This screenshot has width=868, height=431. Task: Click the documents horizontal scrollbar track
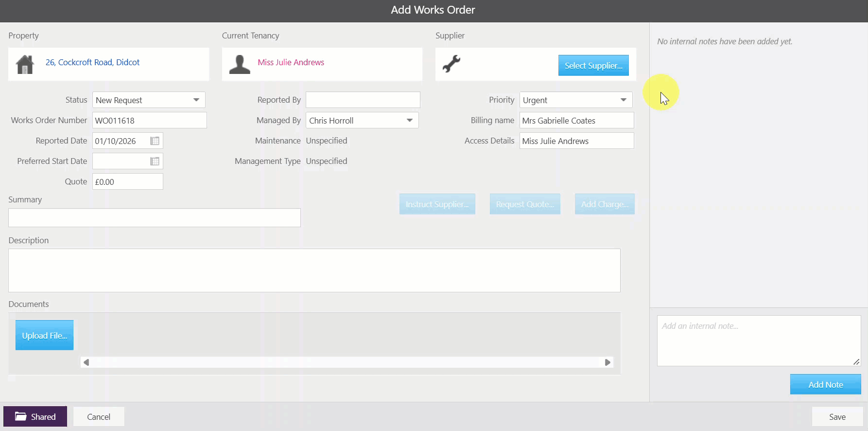pyautogui.click(x=347, y=362)
